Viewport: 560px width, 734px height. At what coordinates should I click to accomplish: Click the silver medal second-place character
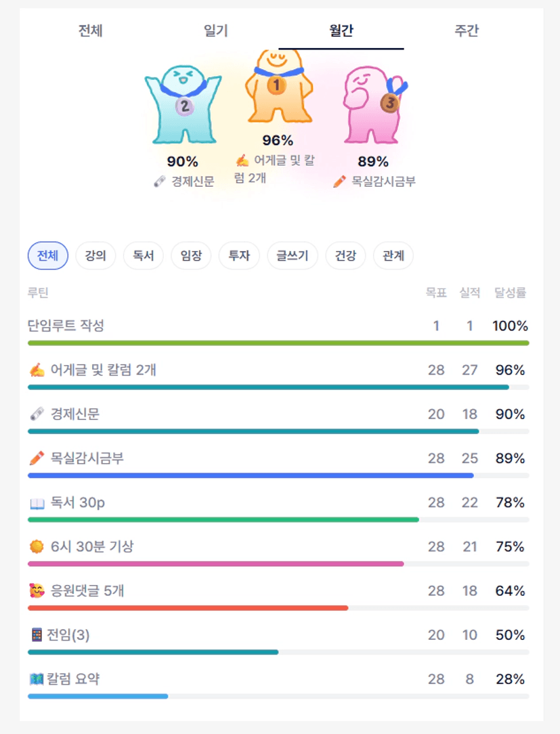pyautogui.click(x=183, y=105)
